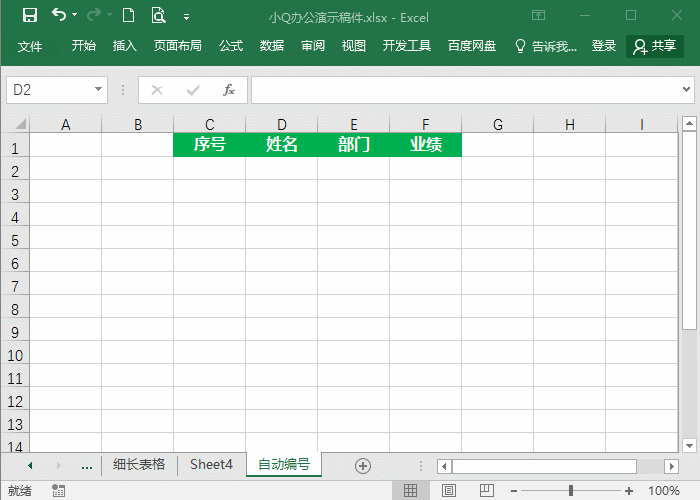Click the cancel entry X icon
Image resolution: width=700 pixels, height=500 pixels.
[157, 90]
